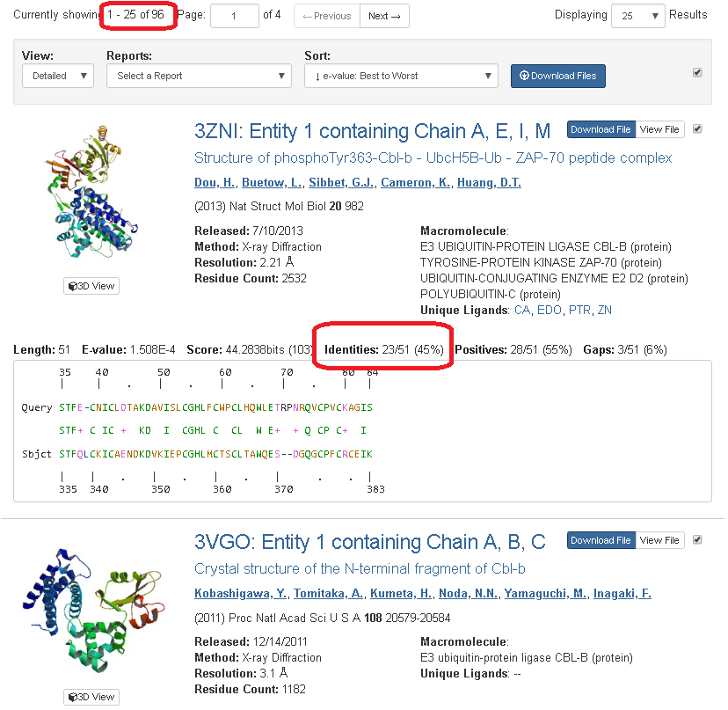Focus the Page number input field

pyautogui.click(x=235, y=16)
